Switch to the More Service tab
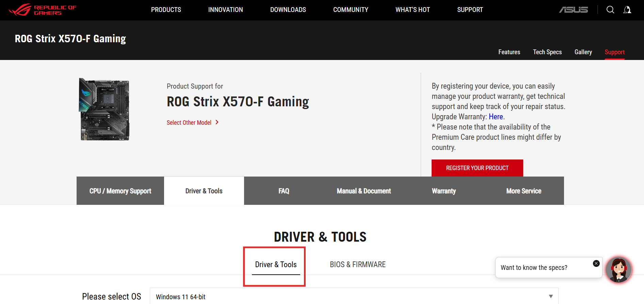 [x=524, y=191]
